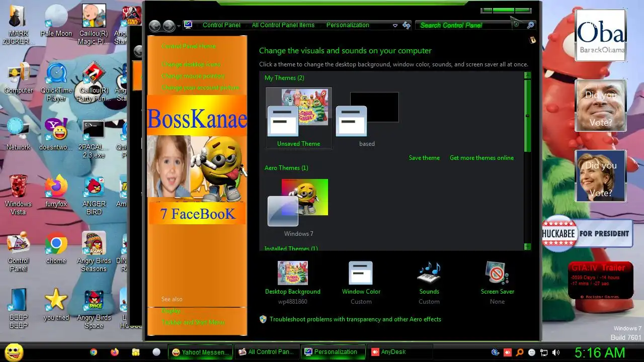Open Angry Birds Seasons desktop icon

[94, 252]
